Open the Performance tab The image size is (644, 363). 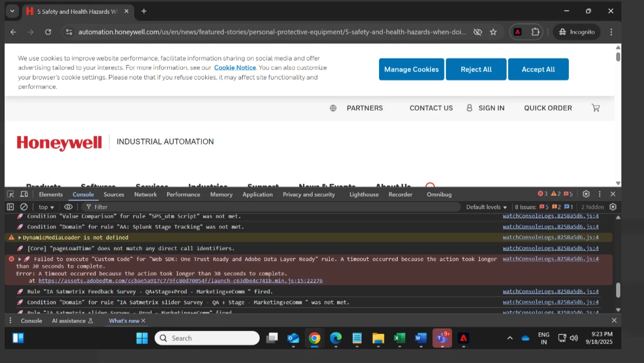[x=183, y=194]
